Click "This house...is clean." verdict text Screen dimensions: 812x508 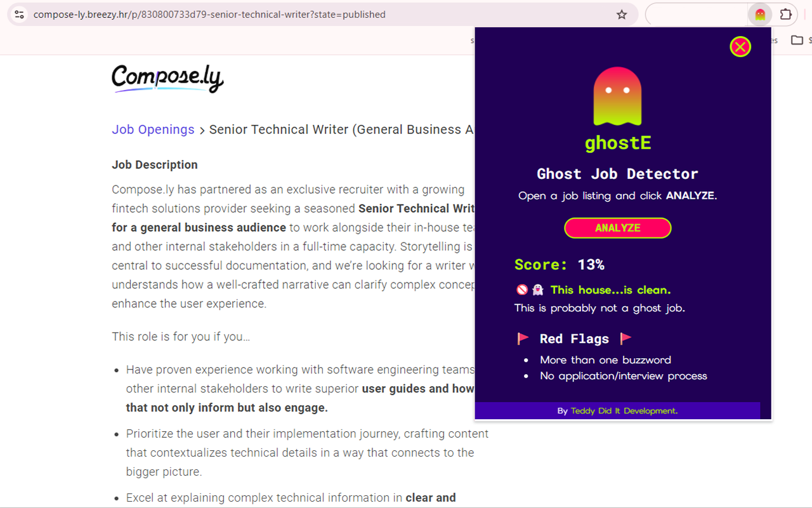click(x=610, y=290)
